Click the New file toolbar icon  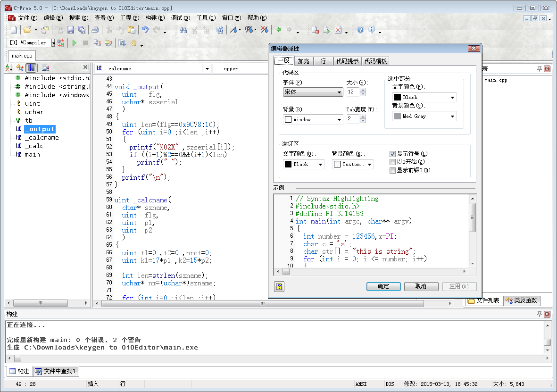[14, 30]
